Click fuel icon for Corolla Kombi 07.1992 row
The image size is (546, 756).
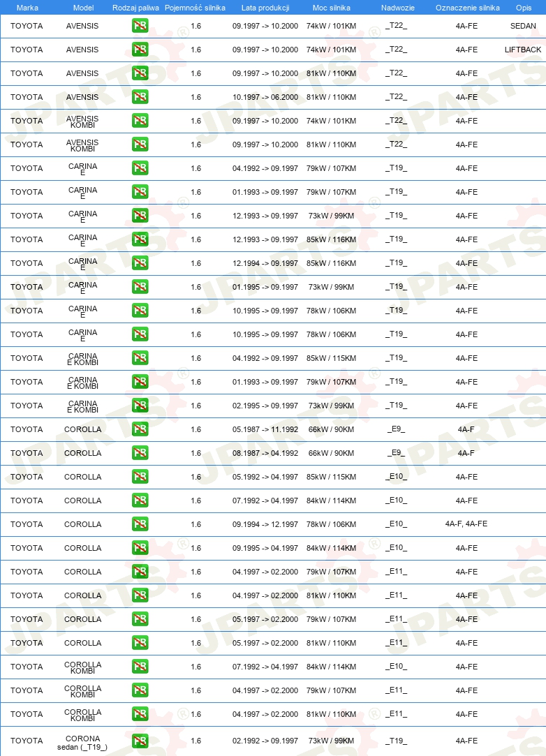pyautogui.click(x=140, y=667)
